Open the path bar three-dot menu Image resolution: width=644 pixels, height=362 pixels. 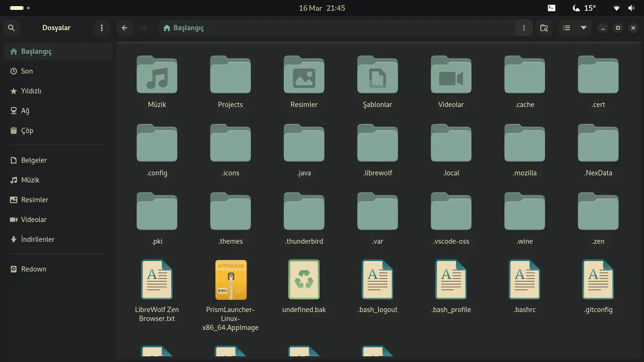point(524,28)
